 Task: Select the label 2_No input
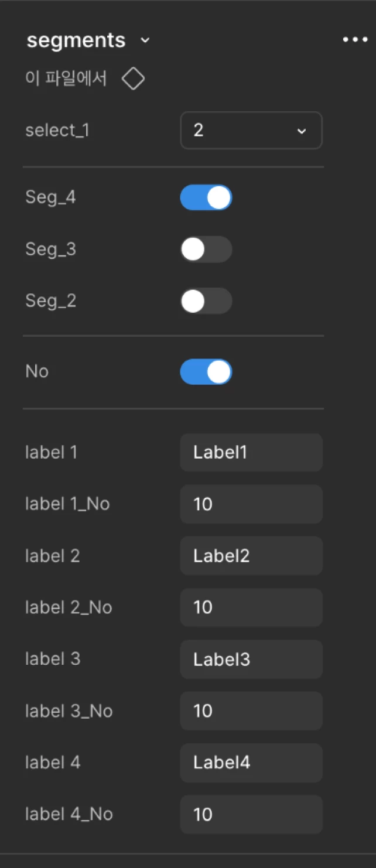[x=251, y=607]
